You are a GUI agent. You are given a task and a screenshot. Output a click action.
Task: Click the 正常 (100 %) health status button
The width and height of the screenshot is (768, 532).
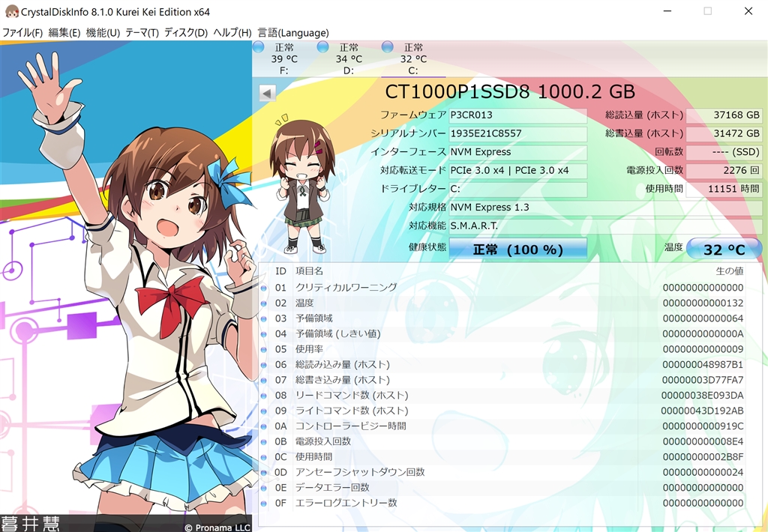click(517, 249)
